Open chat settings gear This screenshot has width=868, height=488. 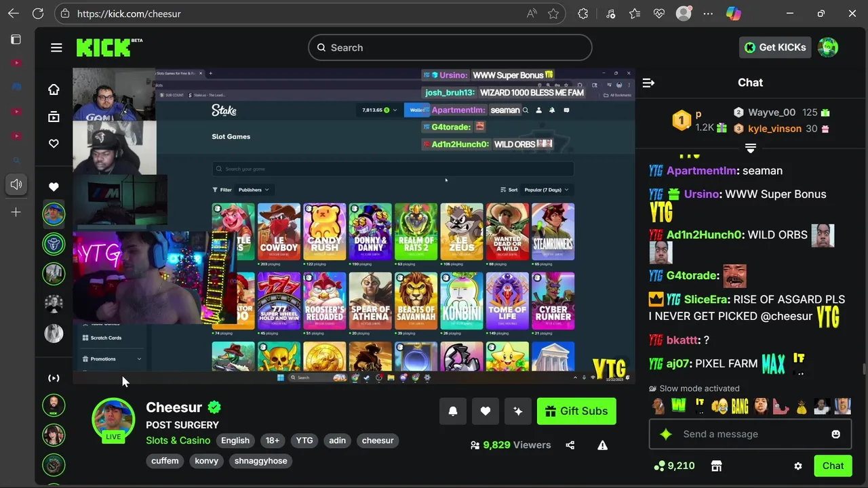tap(798, 466)
